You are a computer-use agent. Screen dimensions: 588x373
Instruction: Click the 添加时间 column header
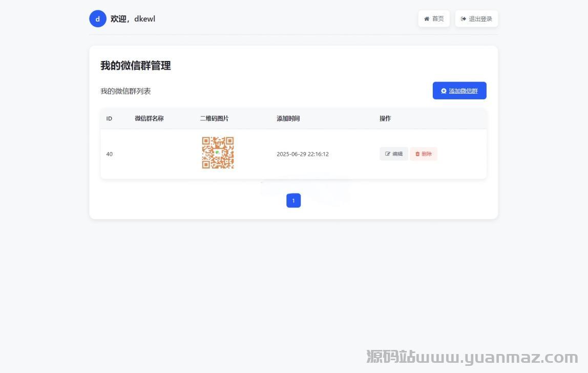click(288, 118)
